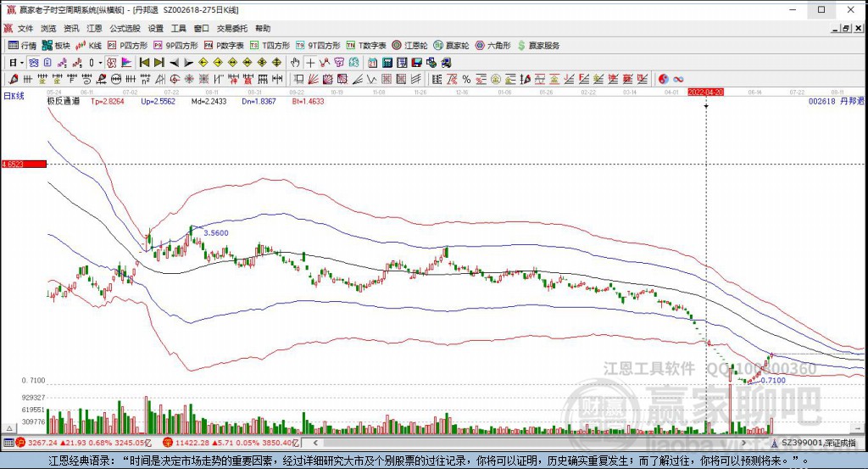Screen dimensions: 868x469
Task: Open the P四方形 tool
Action: pyautogui.click(x=127, y=46)
